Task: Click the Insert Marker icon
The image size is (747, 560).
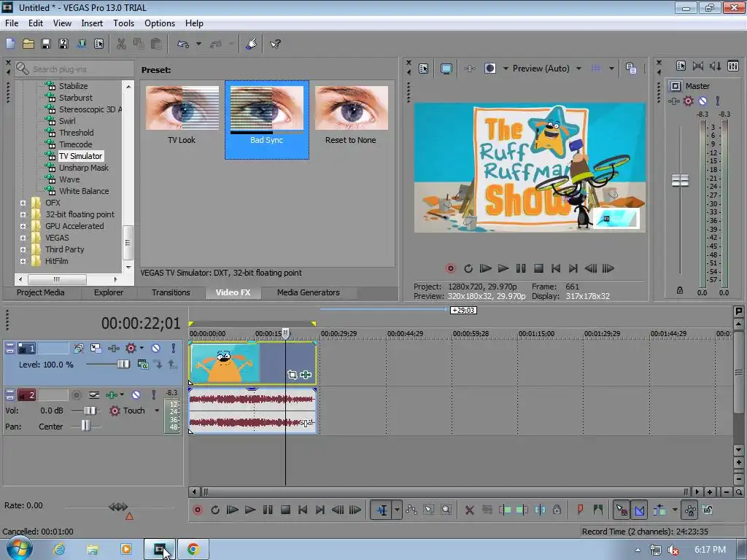Action: 580,510
